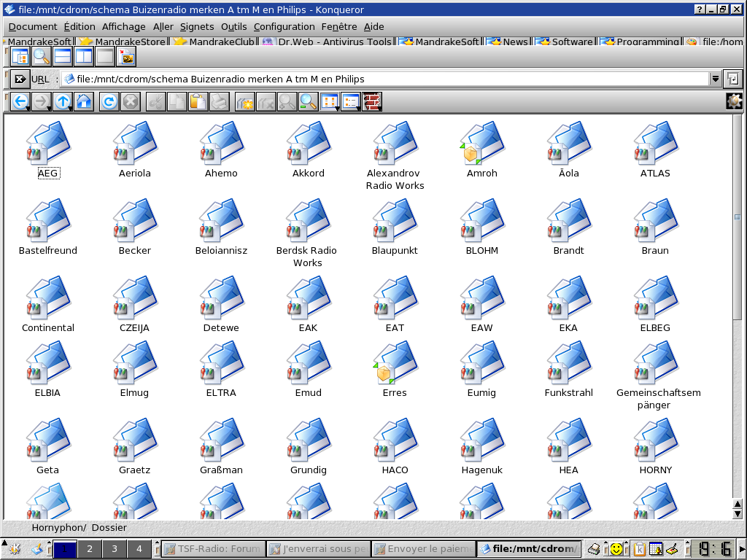
Task: Open the Fenêtre menu
Action: coord(339,27)
